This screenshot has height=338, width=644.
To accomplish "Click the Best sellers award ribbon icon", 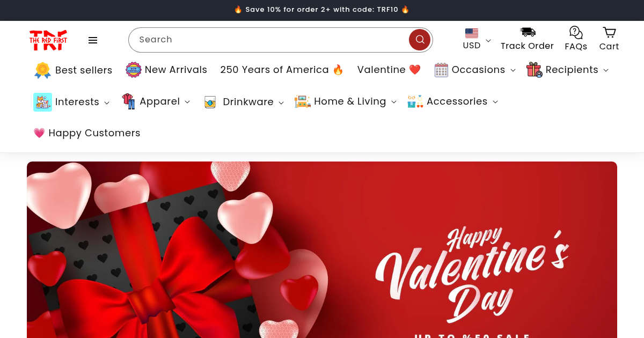I will [42, 70].
